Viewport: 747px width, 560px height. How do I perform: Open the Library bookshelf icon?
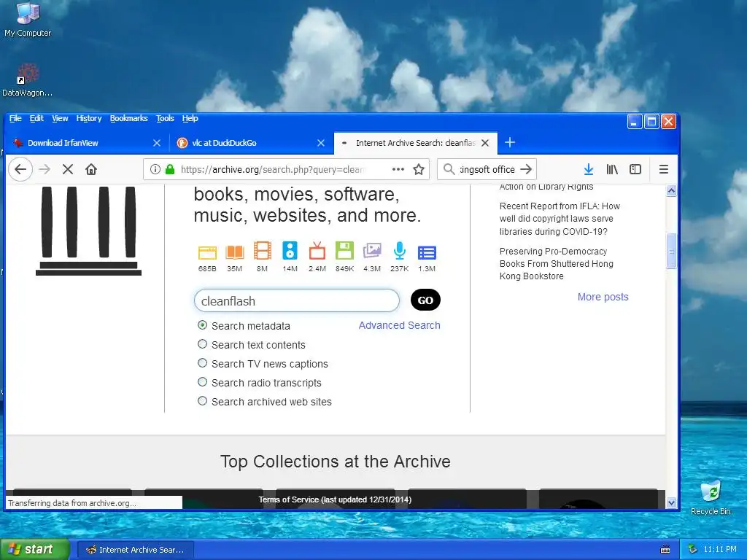[x=612, y=169]
